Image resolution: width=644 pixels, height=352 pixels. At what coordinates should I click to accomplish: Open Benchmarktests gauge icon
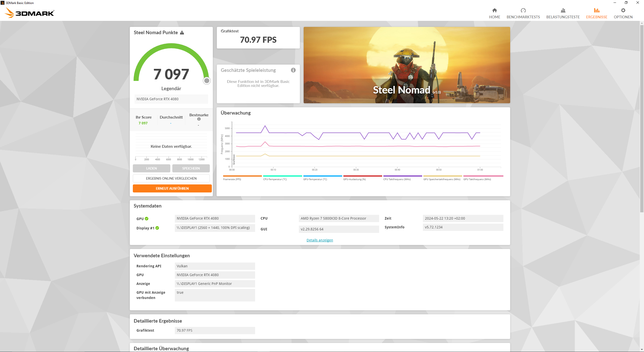click(523, 10)
